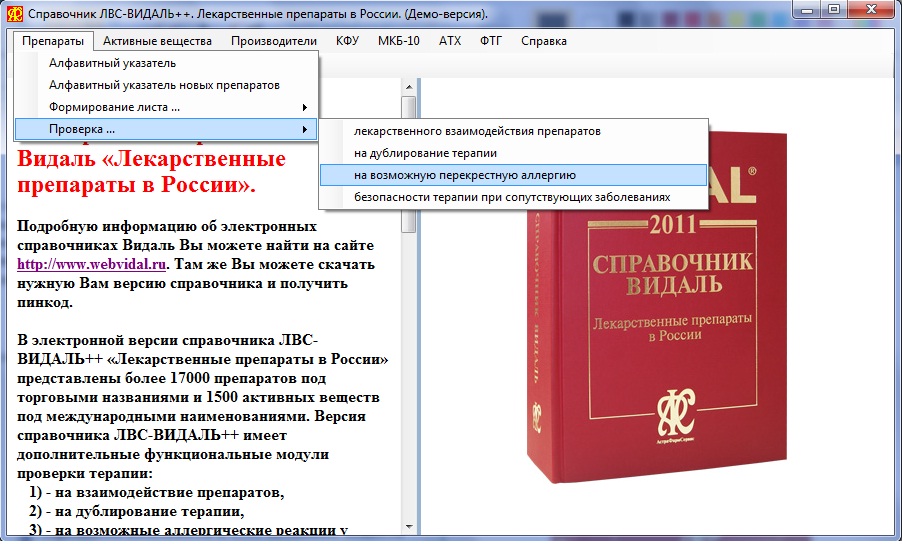Select лекарственного взаимодействия препаратов check

(x=513, y=131)
